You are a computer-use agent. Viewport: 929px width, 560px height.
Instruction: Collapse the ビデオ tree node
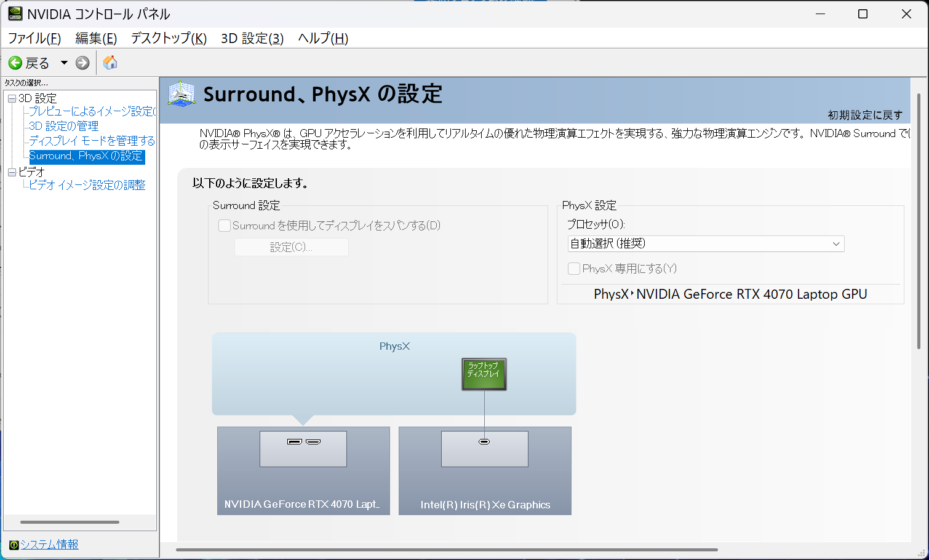(12, 172)
